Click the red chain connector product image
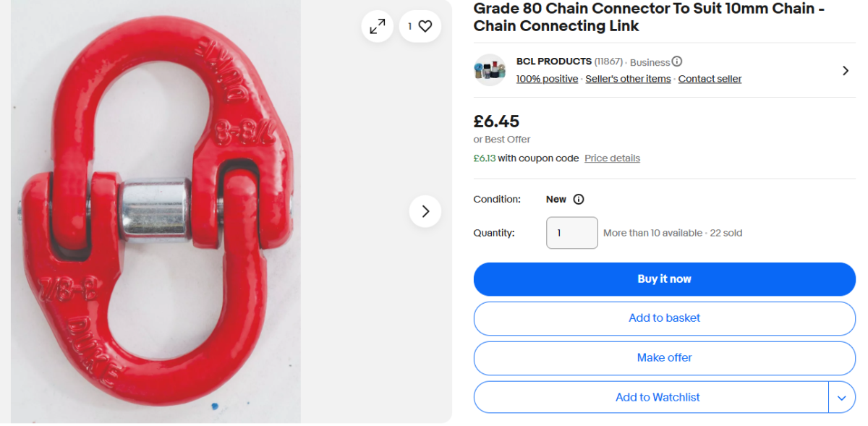The width and height of the screenshot is (868, 426). [156, 211]
